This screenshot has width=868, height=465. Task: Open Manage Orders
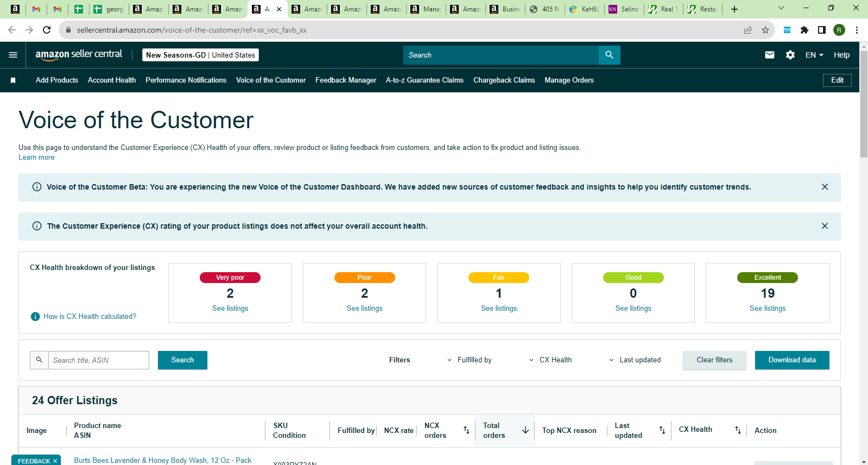569,80
